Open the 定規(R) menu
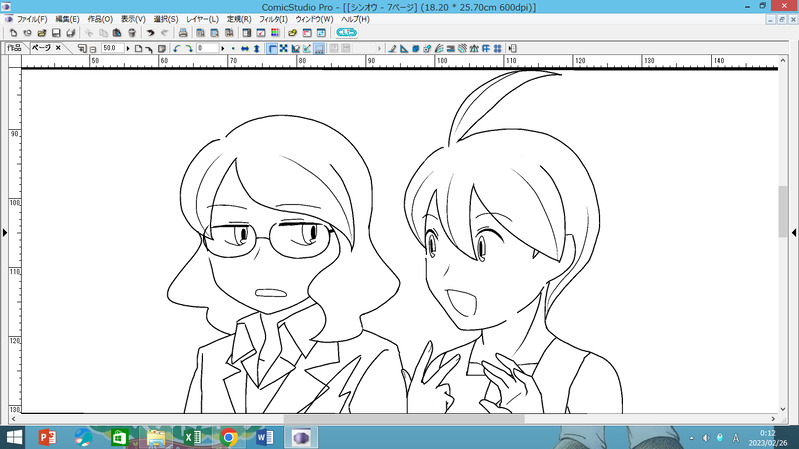 [239, 19]
